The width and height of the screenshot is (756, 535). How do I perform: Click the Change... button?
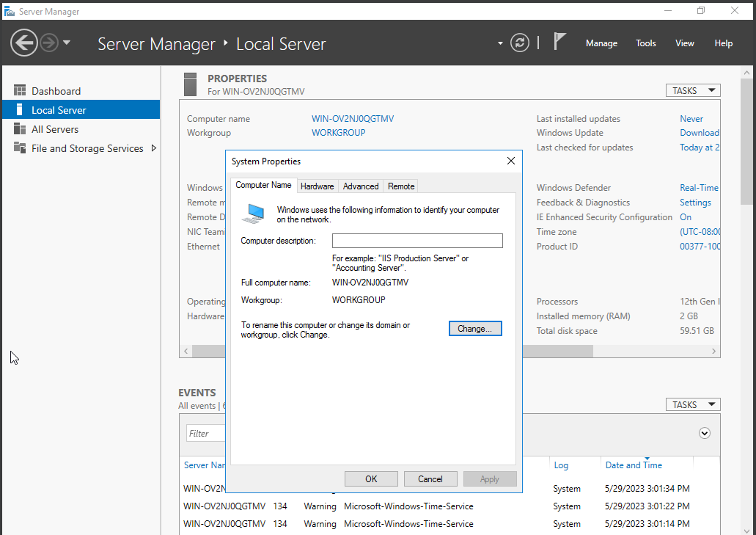[x=475, y=329]
